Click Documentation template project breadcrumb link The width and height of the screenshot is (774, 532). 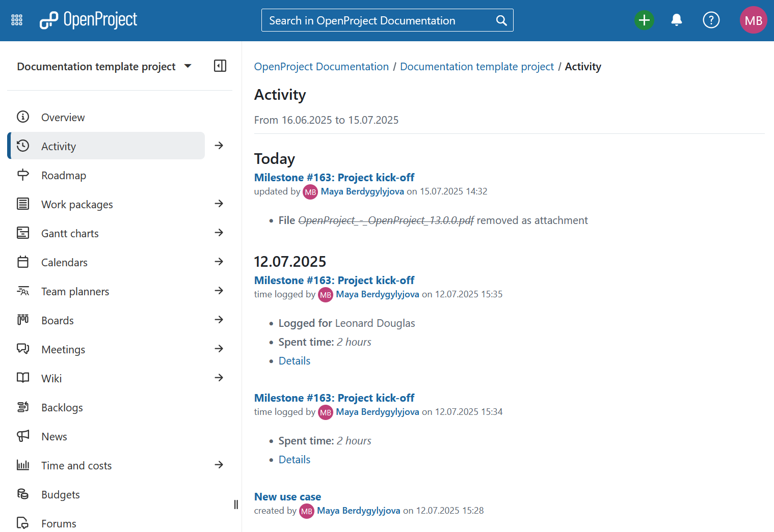coord(476,67)
